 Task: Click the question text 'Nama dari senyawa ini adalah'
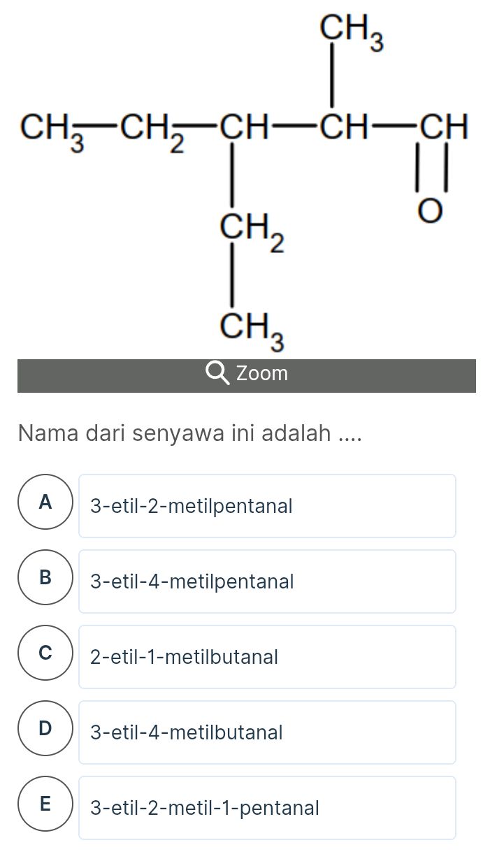pos(190,433)
